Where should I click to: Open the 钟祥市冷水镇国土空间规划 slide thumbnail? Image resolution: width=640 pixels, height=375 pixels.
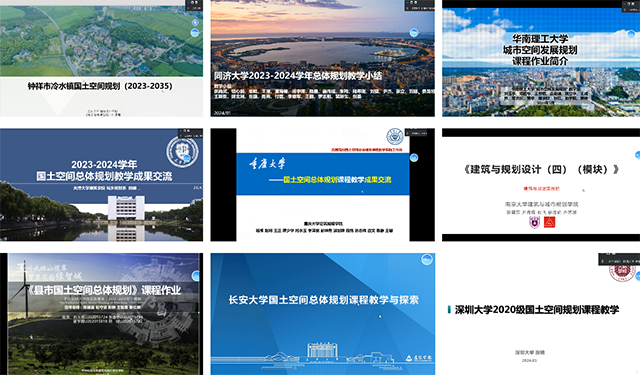point(101,58)
